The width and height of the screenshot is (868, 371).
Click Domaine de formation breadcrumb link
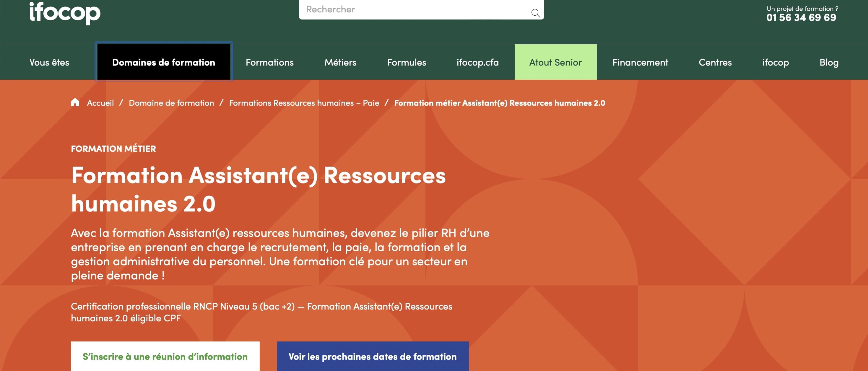tap(171, 103)
